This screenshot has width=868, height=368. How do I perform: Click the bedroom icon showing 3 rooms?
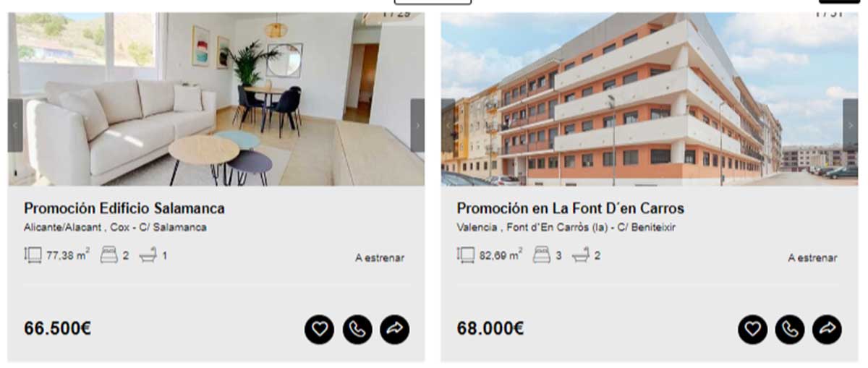[541, 255]
